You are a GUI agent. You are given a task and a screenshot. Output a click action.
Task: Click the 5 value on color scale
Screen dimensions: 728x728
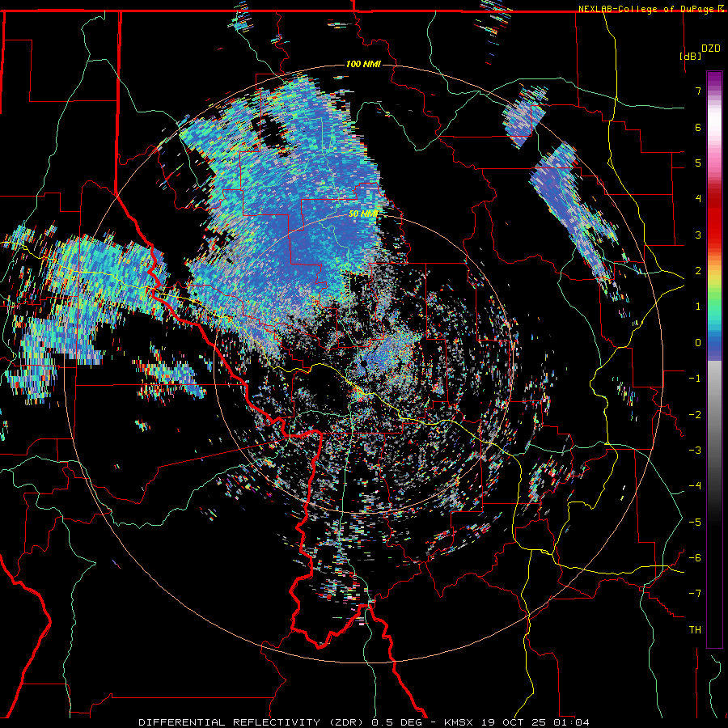(x=698, y=163)
